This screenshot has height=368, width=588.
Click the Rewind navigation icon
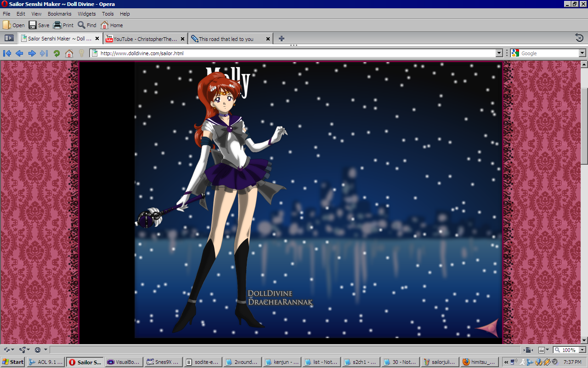[7, 53]
